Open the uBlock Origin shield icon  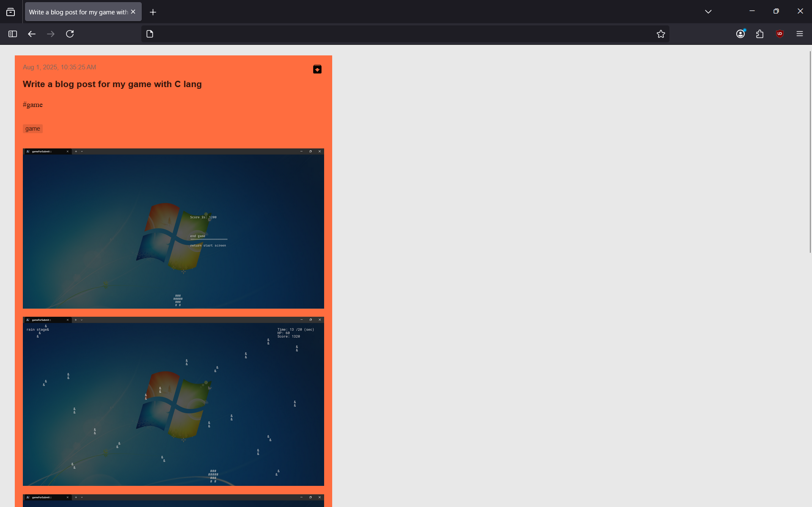coord(780,34)
